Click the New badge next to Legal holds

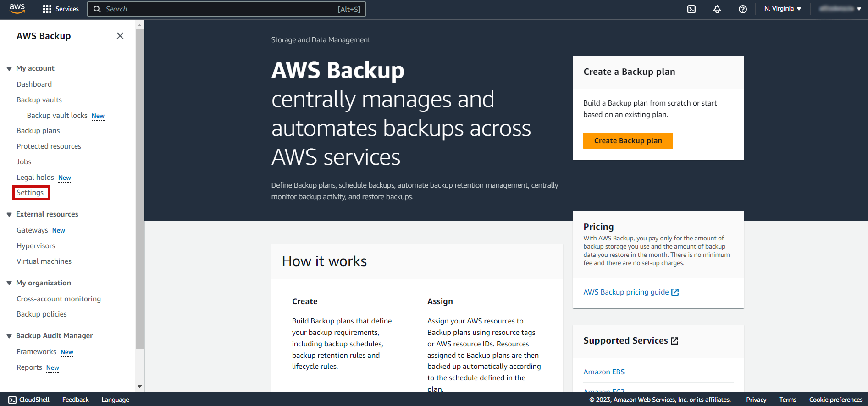(x=65, y=178)
